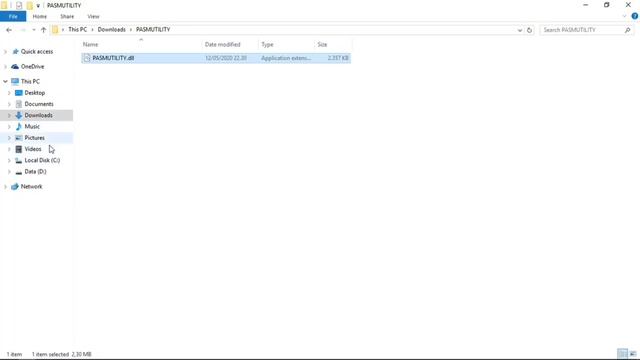This screenshot has height=360, width=640.
Task: Click the Quick access star icon
Action: [x=15, y=51]
